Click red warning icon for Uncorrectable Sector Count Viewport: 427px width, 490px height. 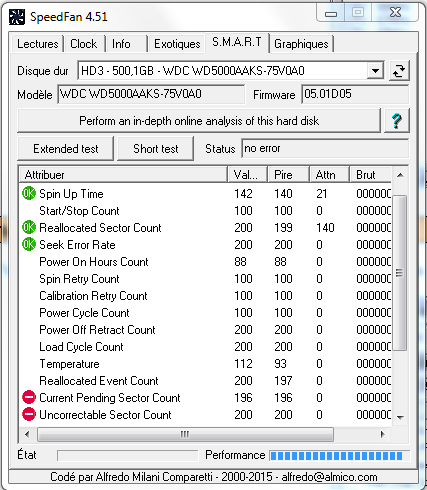pyautogui.click(x=29, y=414)
